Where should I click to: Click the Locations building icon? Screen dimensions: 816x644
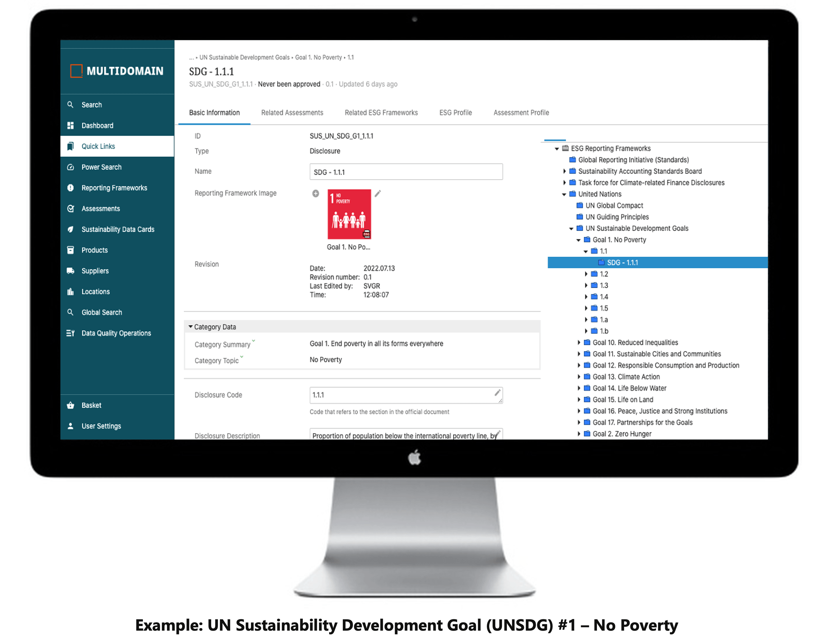coord(70,292)
